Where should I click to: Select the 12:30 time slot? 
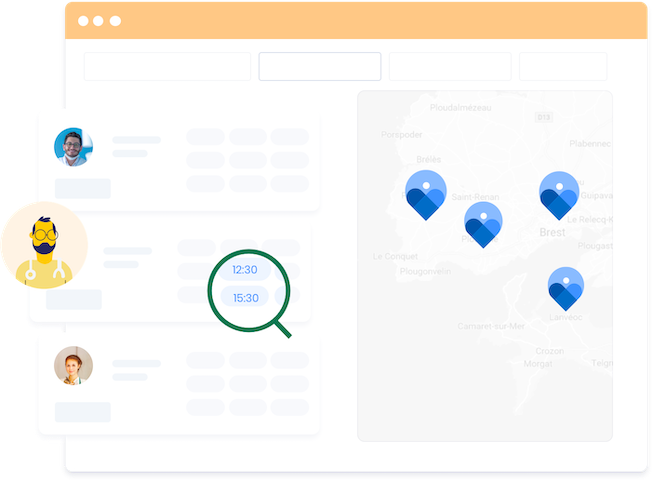coord(245,270)
